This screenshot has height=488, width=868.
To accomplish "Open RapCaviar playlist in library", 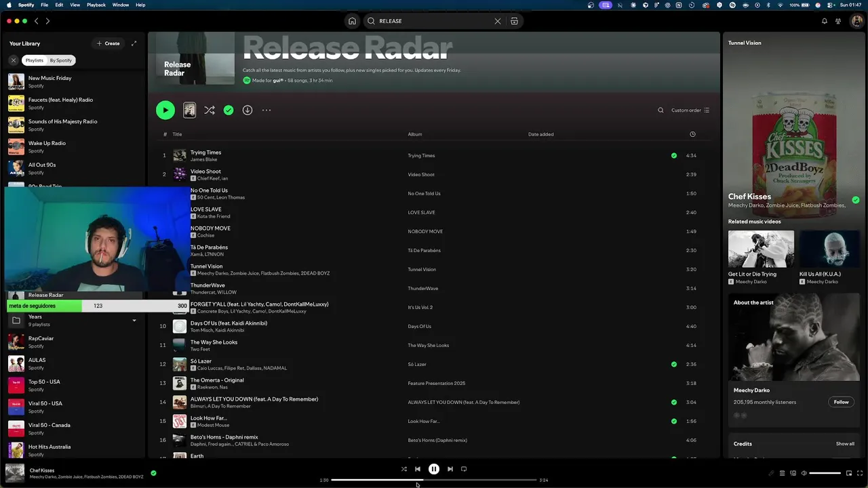I will pyautogui.click(x=73, y=342).
